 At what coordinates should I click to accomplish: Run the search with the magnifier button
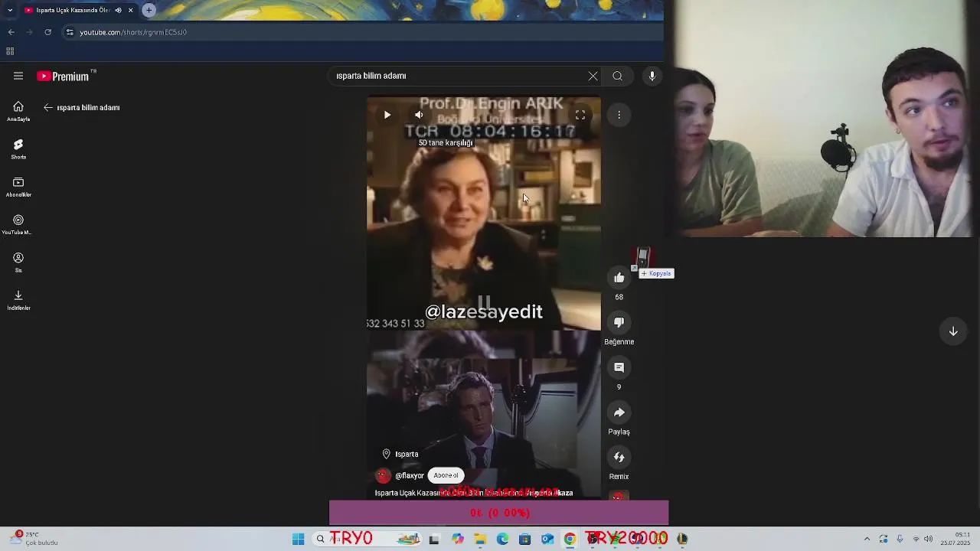[x=617, y=76]
